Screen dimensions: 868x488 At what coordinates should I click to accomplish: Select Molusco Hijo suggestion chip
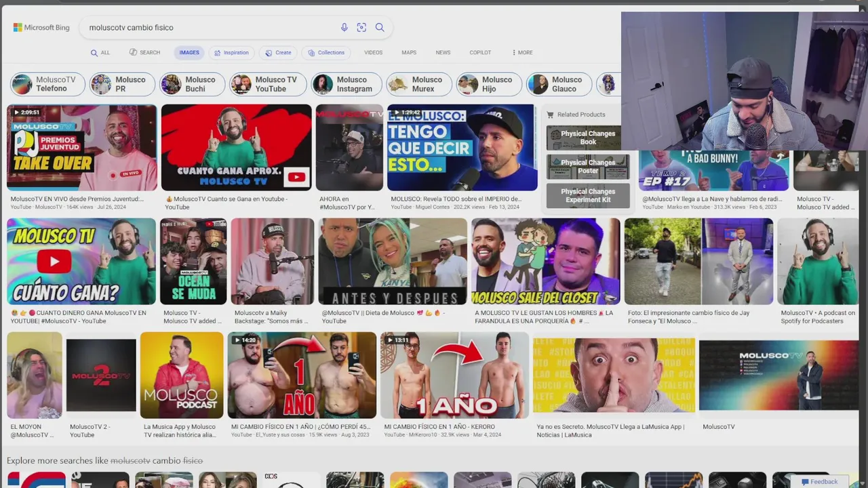(x=489, y=84)
